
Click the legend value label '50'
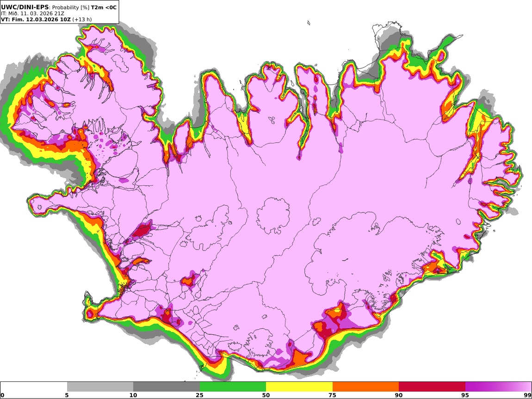click(266, 395)
